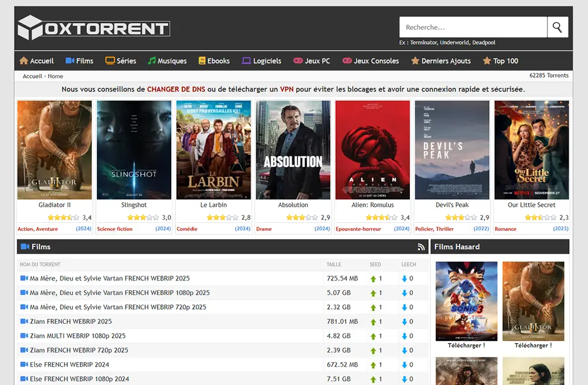The width and height of the screenshot is (588, 385).
Task: Click the Gladiator II star rating
Action: point(64,217)
